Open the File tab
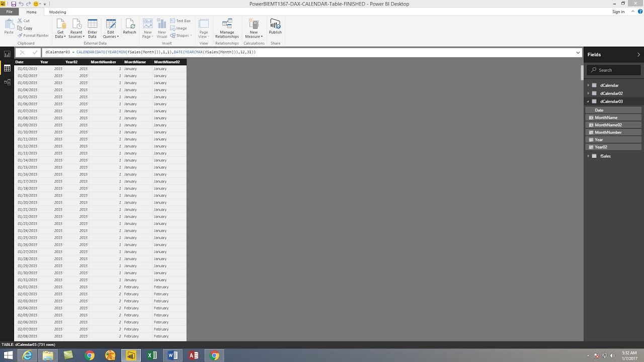 tap(9, 12)
